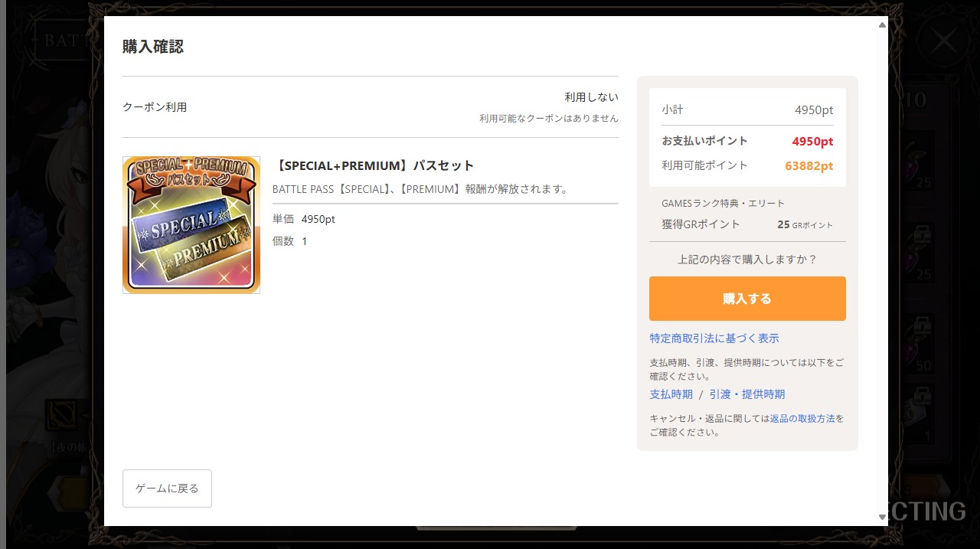This screenshot has width=980, height=549.
Task: Click the square item icon at lower left
Action: coord(61,416)
